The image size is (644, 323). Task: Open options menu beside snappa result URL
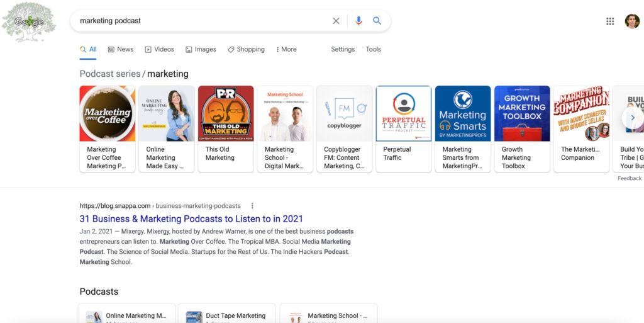[x=252, y=206]
